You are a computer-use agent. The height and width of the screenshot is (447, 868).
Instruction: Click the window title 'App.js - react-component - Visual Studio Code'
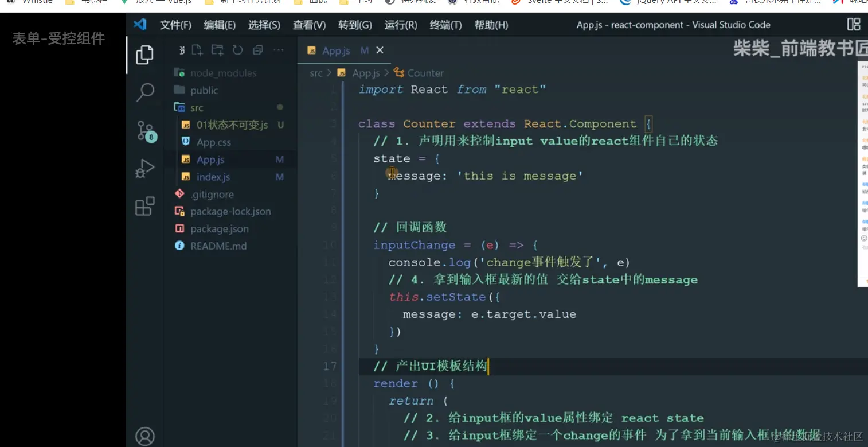tap(673, 25)
